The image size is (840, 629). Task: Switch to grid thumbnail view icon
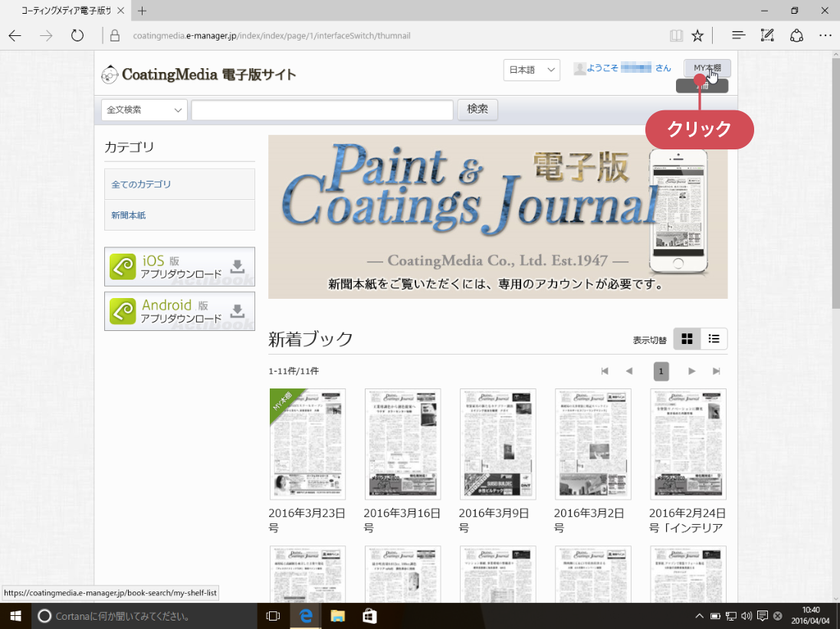pos(687,339)
